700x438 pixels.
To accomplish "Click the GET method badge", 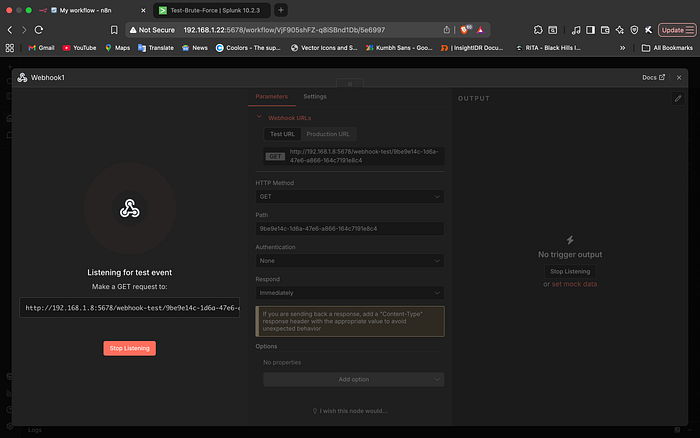I will click(275, 156).
